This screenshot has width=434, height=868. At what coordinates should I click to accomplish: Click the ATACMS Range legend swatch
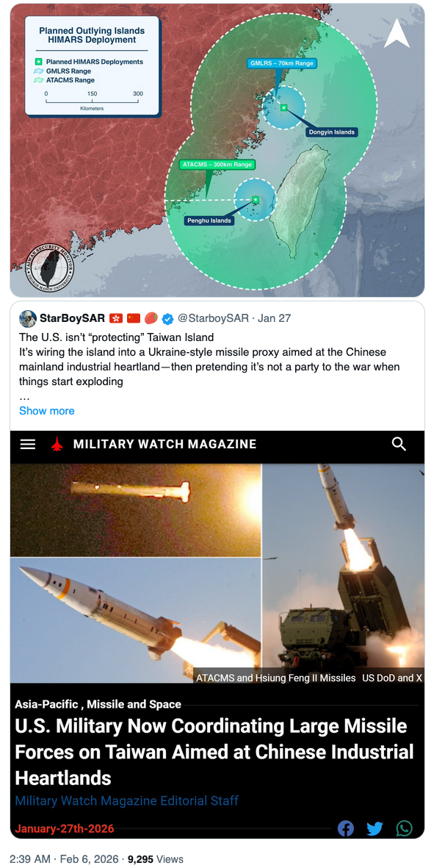point(39,80)
